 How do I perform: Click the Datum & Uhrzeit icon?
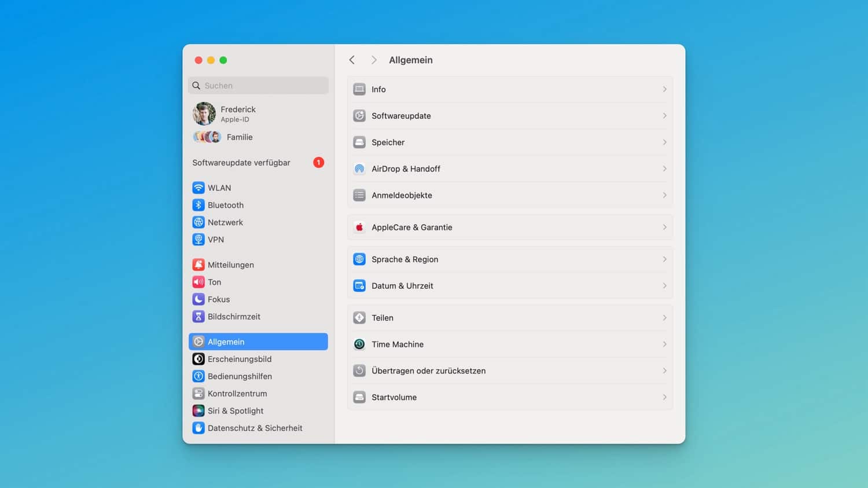359,286
